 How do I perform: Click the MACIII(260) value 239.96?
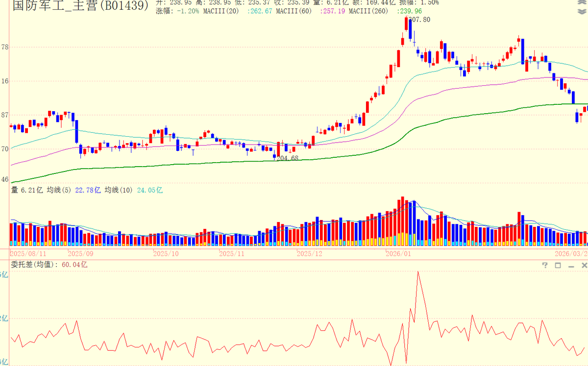409,11
